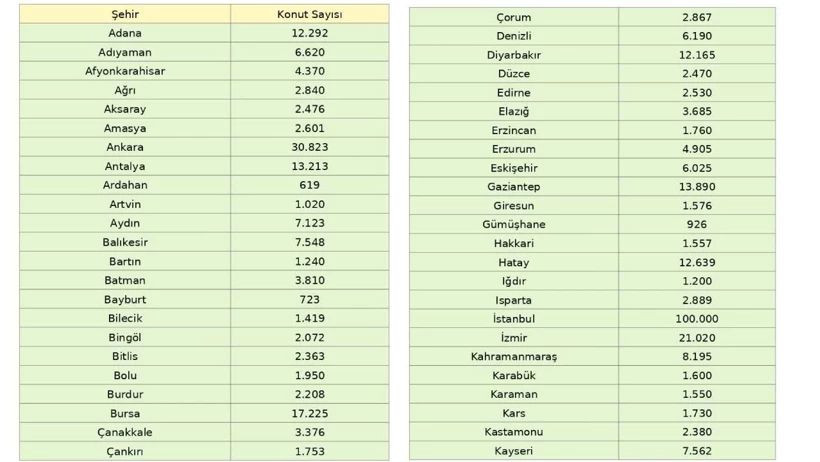
Task: Select the Bursa city cell
Action: coord(125,413)
